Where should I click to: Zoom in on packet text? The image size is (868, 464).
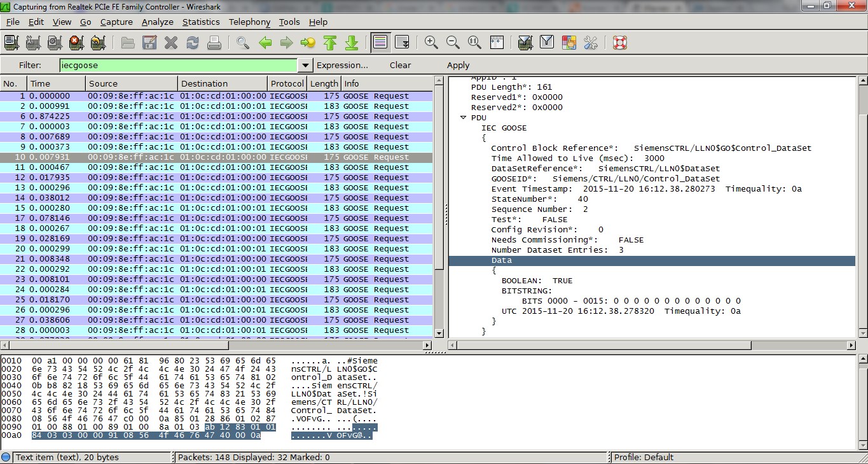click(431, 43)
